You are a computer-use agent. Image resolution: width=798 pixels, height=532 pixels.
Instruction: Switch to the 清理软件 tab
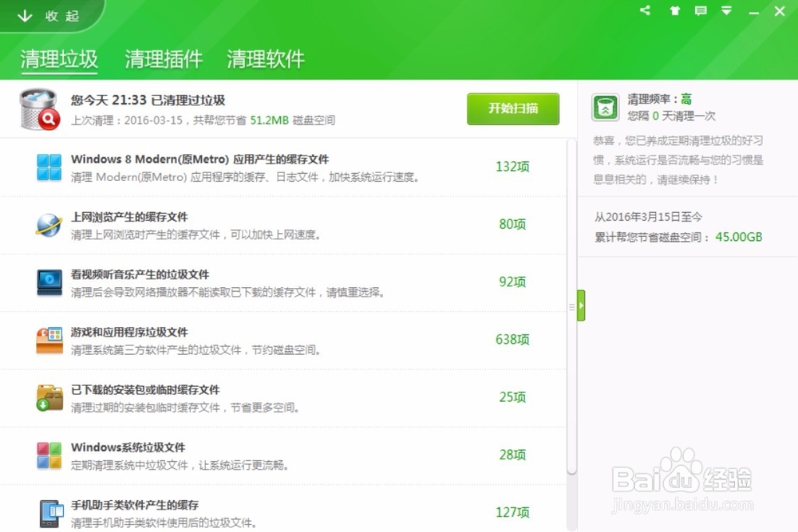265,58
